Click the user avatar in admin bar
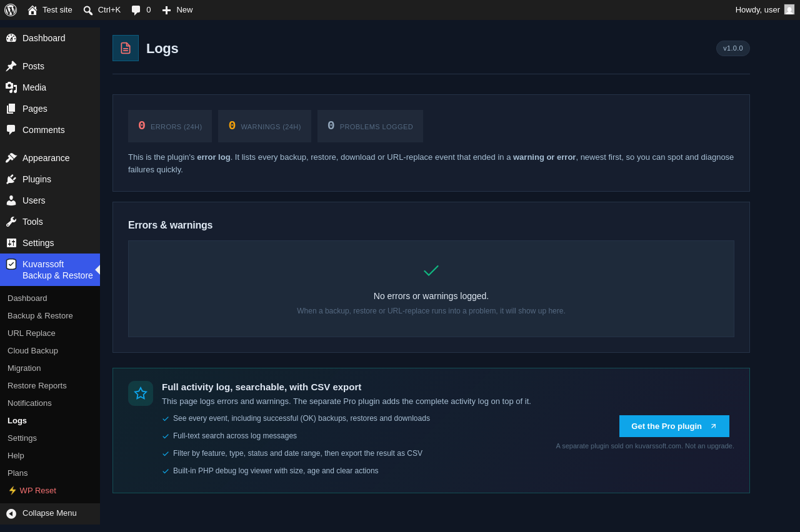Viewport: 800px width, 532px height. tap(789, 9)
